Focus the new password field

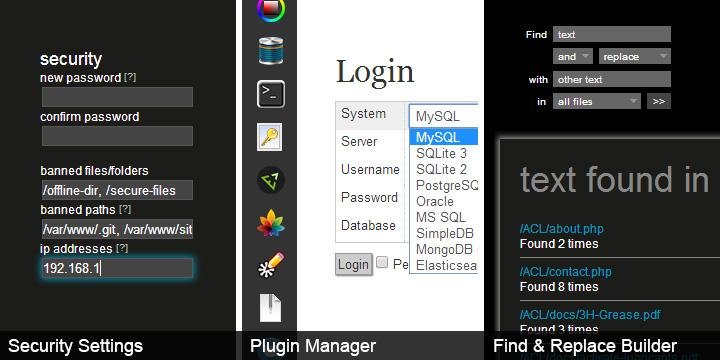click(x=117, y=97)
